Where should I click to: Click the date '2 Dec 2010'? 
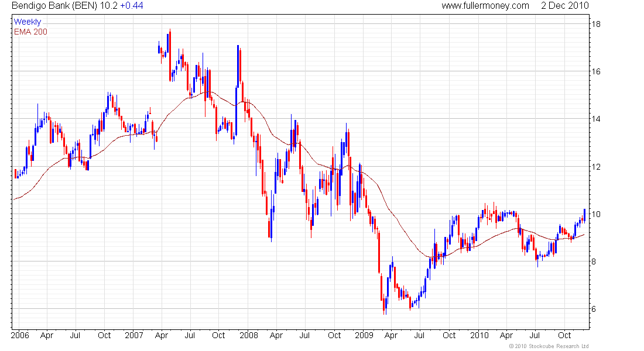pyautogui.click(x=565, y=6)
